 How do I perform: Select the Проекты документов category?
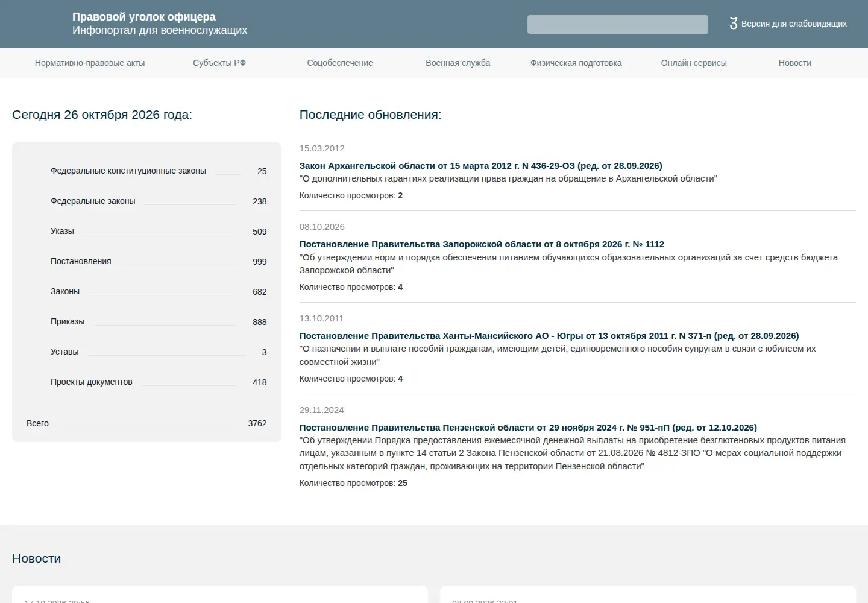tap(92, 382)
